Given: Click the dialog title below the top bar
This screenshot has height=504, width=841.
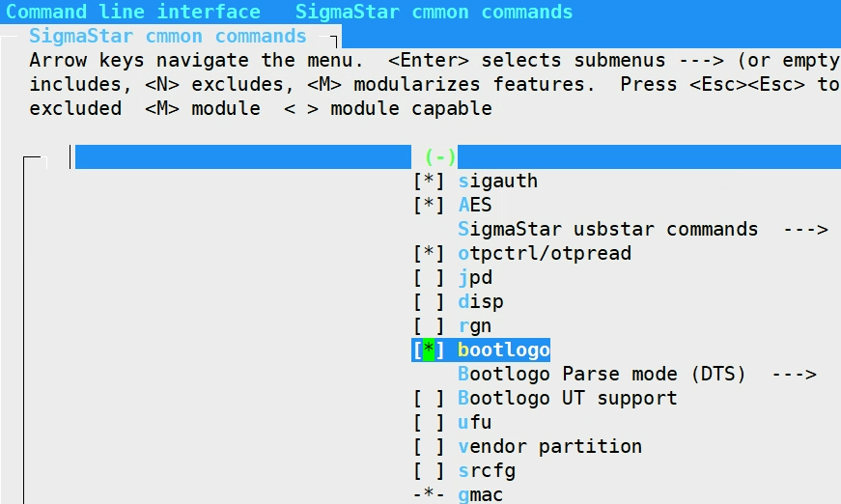Looking at the screenshot, I should pyautogui.click(x=167, y=37).
